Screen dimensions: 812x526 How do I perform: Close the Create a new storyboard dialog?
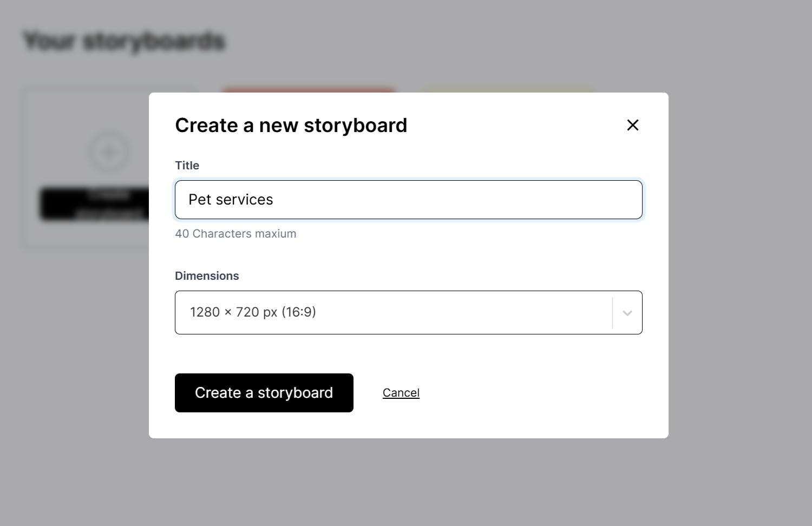coord(632,125)
